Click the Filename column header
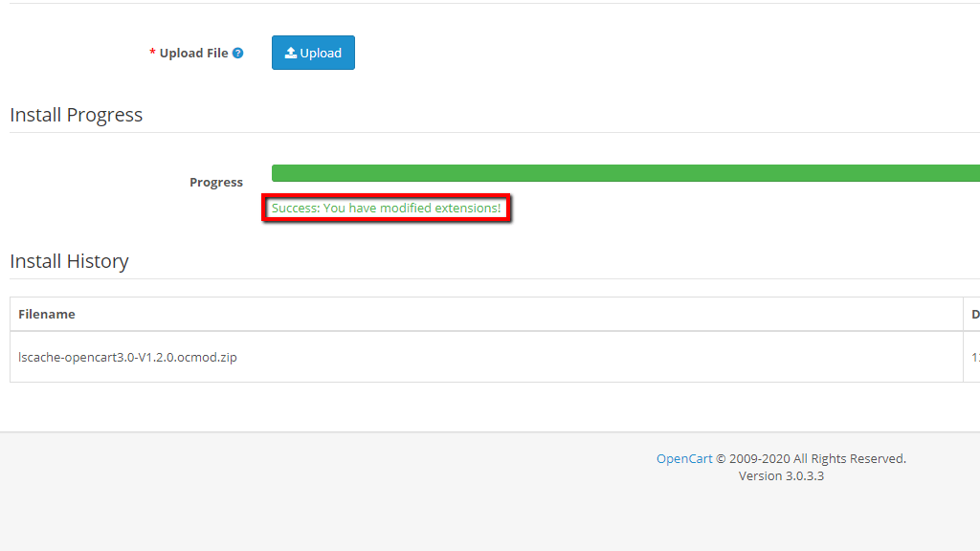The image size is (980, 551). coord(46,314)
